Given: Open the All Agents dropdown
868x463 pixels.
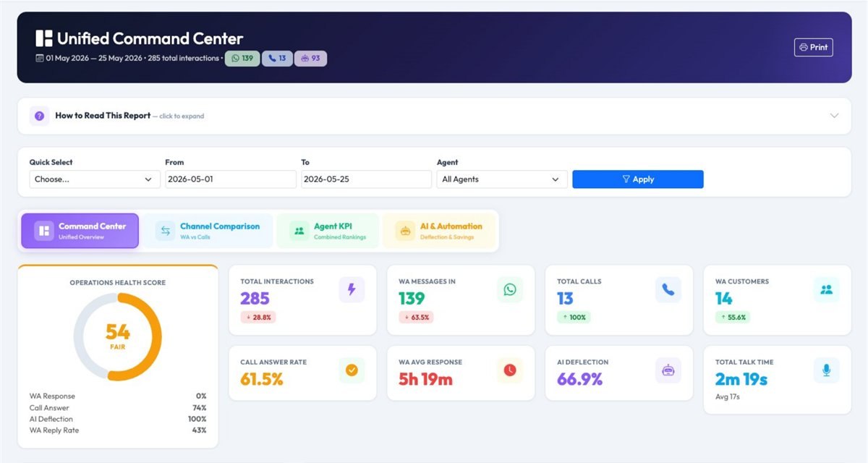Looking at the screenshot, I should [x=502, y=179].
